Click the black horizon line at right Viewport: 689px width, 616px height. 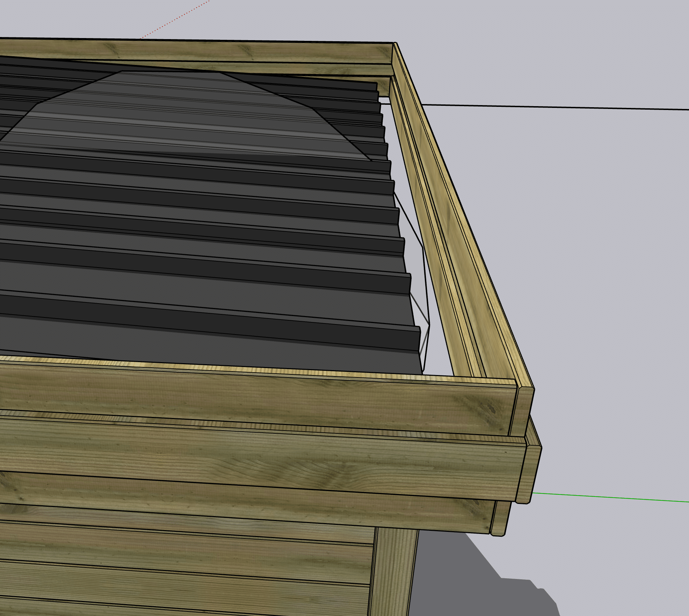[x=559, y=107]
